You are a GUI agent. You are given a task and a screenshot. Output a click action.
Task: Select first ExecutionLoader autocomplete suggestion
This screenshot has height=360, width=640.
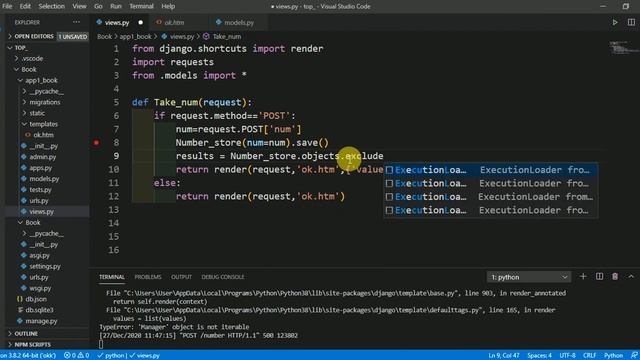tap(491, 170)
